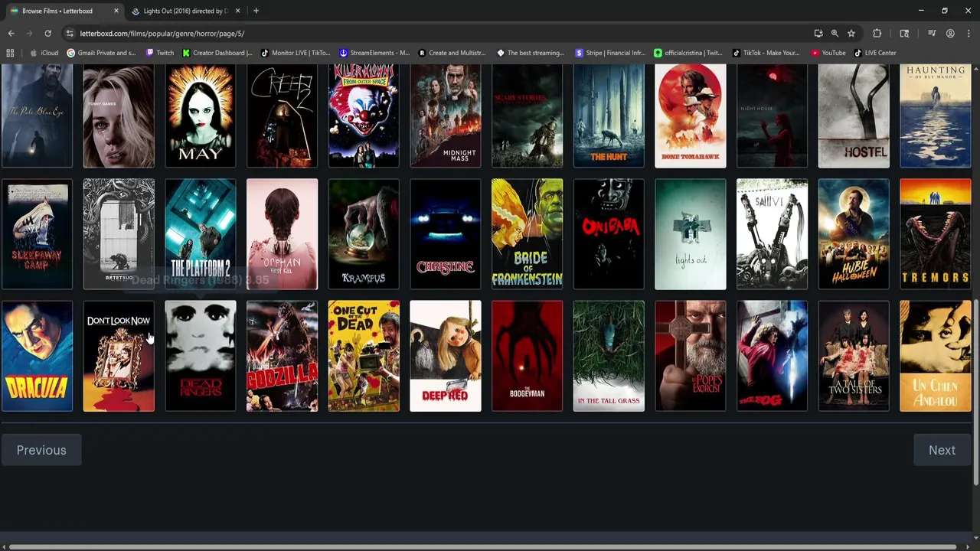Open Chrome's three-dot menu
The image size is (980, 551).
pos(969,34)
